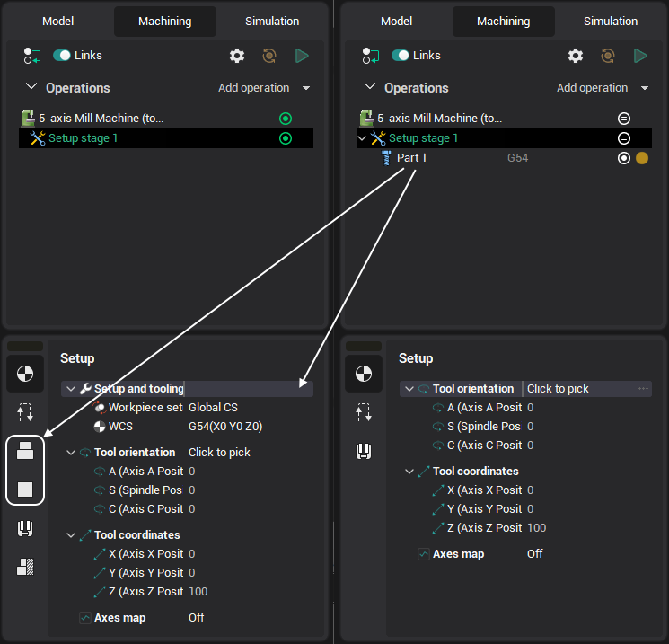Collapse Setup stage 1 chevron above Part 1

[362, 138]
